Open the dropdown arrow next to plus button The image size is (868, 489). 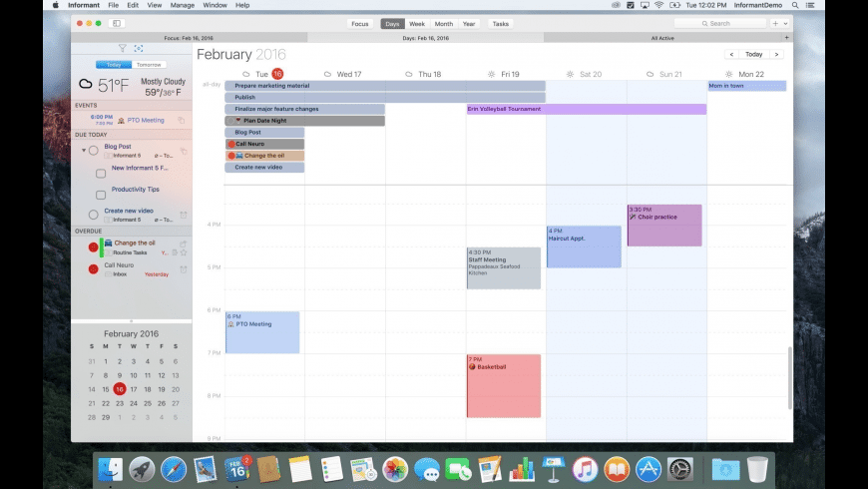[x=785, y=24]
